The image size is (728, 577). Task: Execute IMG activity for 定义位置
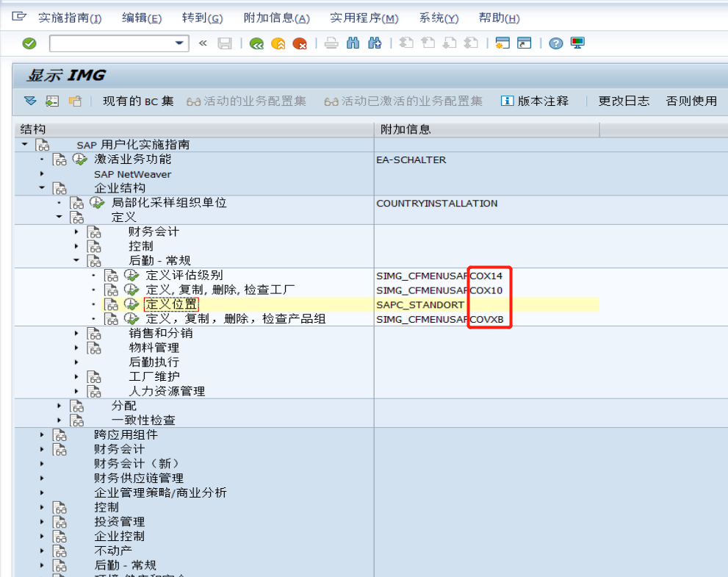click(x=131, y=305)
